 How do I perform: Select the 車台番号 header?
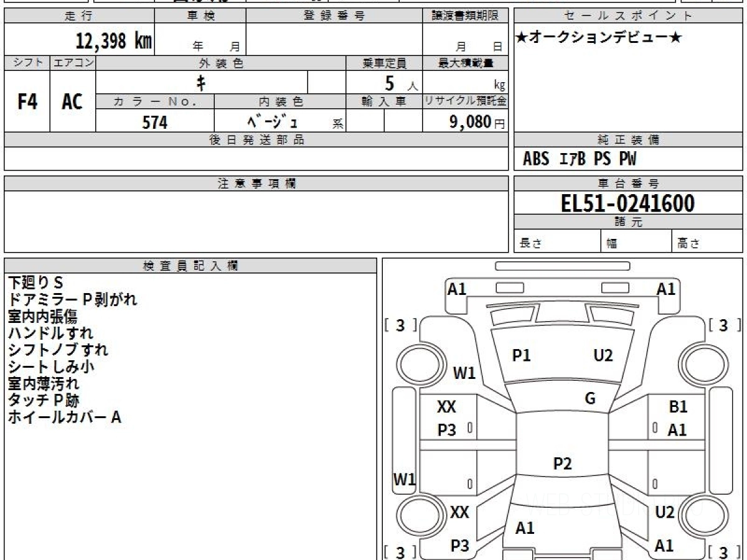pyautogui.click(x=628, y=184)
